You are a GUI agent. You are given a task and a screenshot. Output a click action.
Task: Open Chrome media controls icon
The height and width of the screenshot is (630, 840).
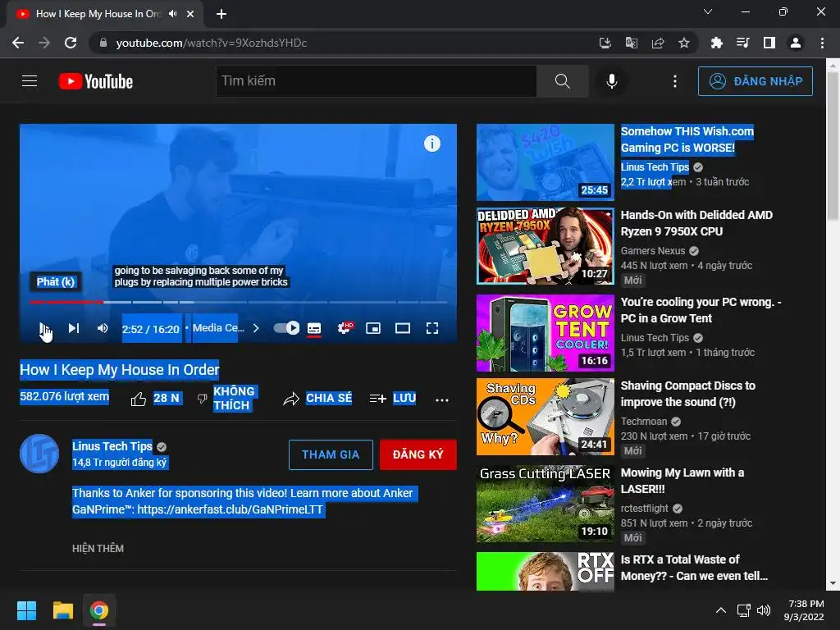click(742, 43)
